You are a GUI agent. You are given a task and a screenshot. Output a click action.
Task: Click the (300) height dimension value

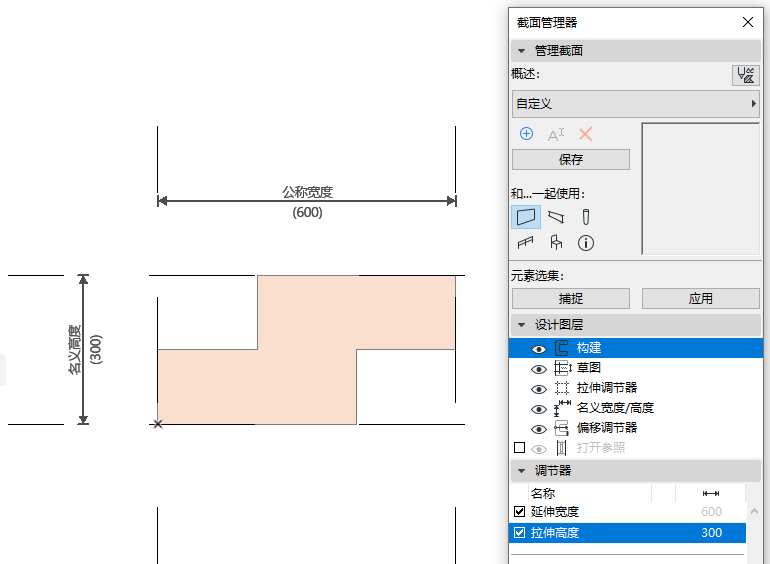(x=96, y=349)
